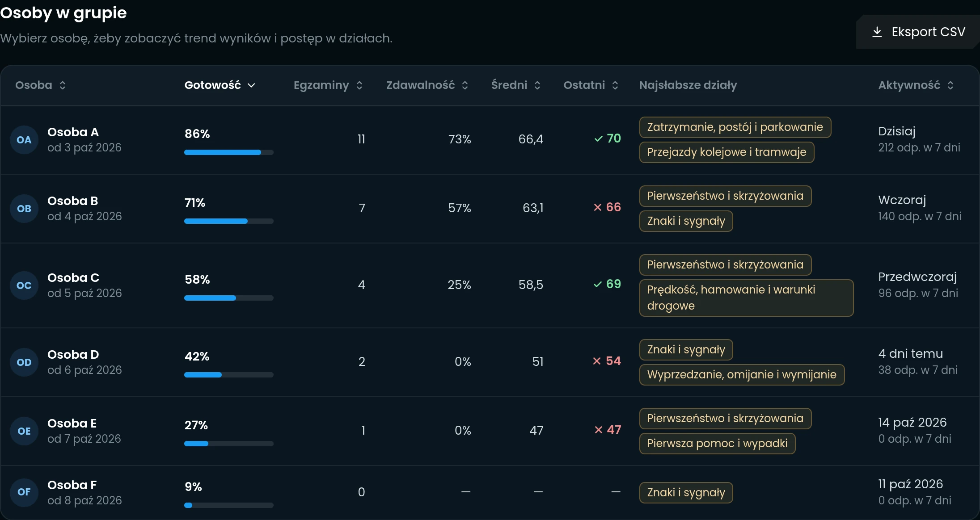This screenshot has width=980, height=520.
Task: Click the OA avatar icon
Action: (x=24, y=140)
